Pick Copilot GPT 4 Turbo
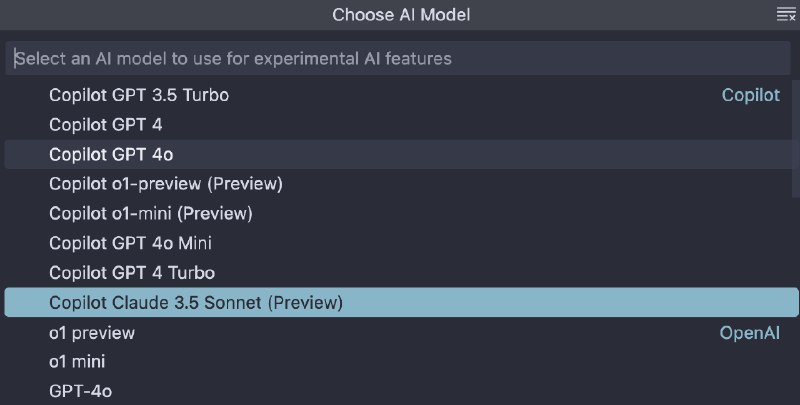 click(x=132, y=272)
